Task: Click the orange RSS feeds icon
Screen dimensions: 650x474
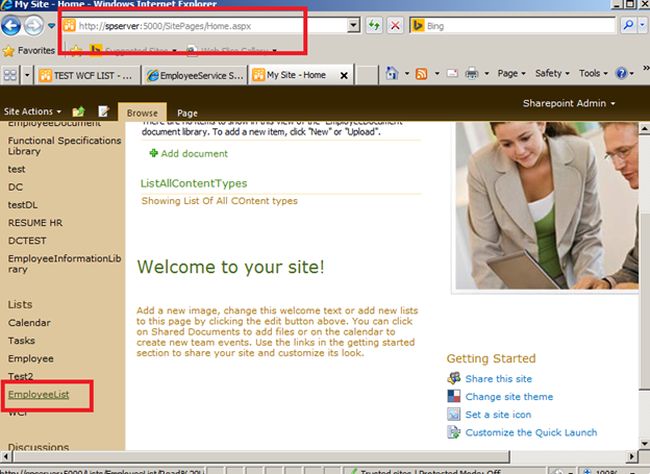Action: pos(422,74)
